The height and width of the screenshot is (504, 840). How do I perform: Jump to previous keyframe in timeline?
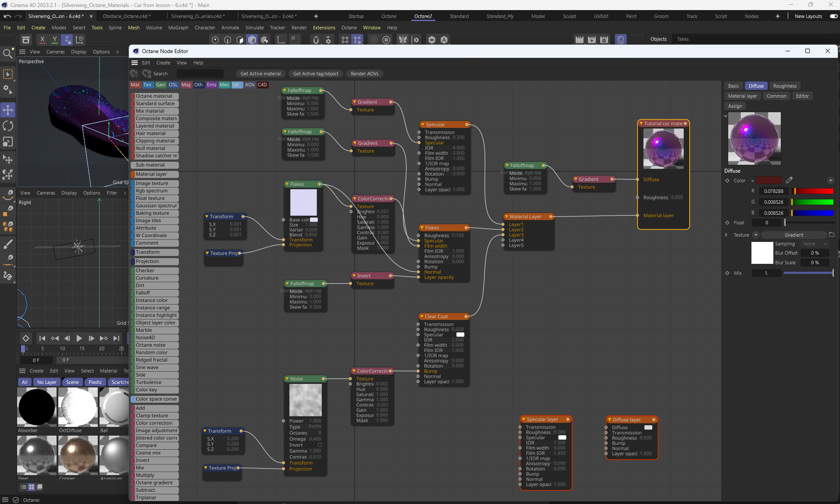pos(55,338)
